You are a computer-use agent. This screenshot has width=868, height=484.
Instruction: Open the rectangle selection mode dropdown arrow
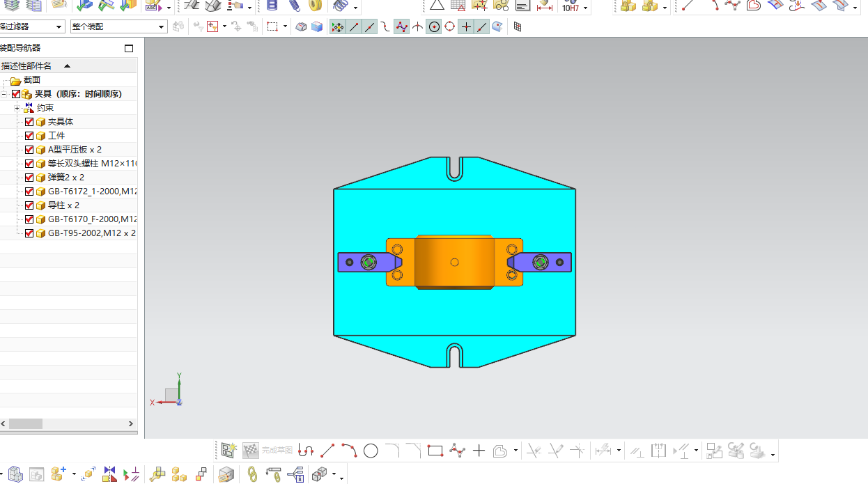[285, 27]
